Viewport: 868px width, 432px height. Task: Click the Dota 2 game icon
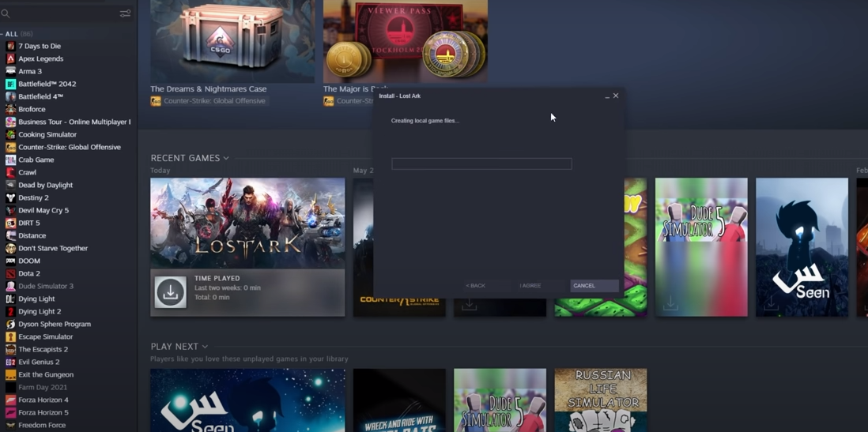click(10, 273)
